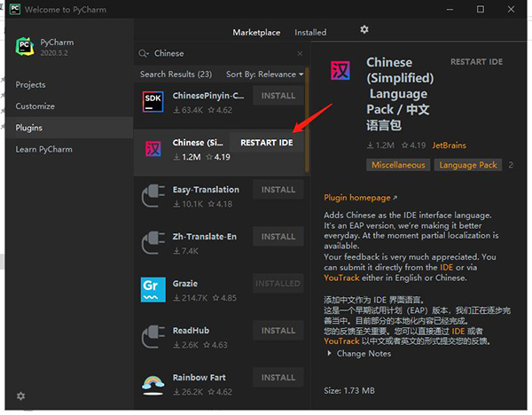The height and width of the screenshot is (415, 532).
Task: Open the bottom-left settings gear
Action: point(20,395)
